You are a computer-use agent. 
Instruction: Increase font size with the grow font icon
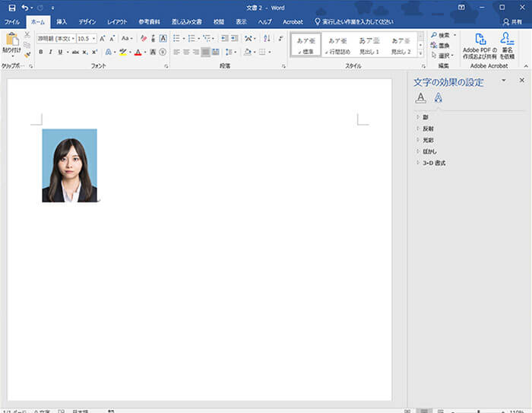point(102,39)
